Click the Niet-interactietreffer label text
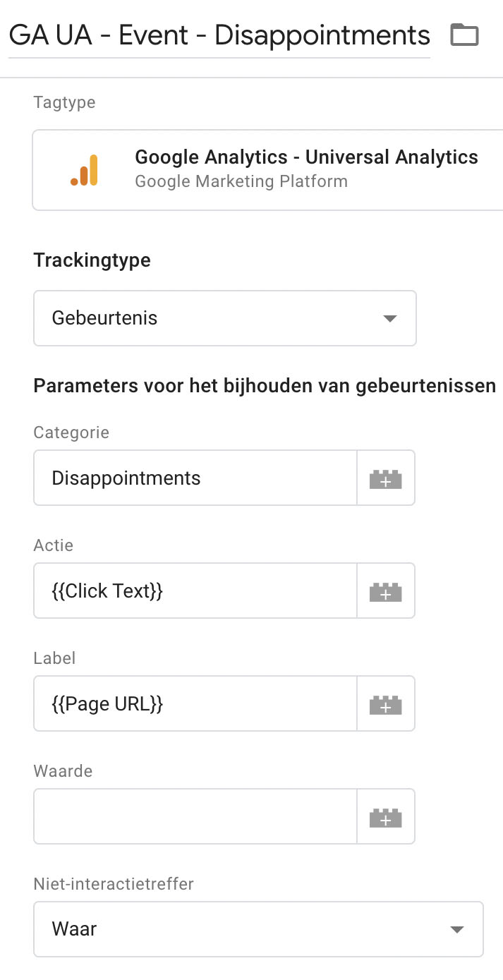 click(x=114, y=883)
